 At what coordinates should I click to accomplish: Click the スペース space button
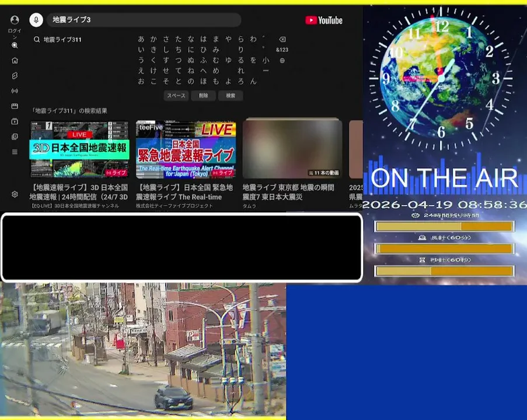(176, 96)
